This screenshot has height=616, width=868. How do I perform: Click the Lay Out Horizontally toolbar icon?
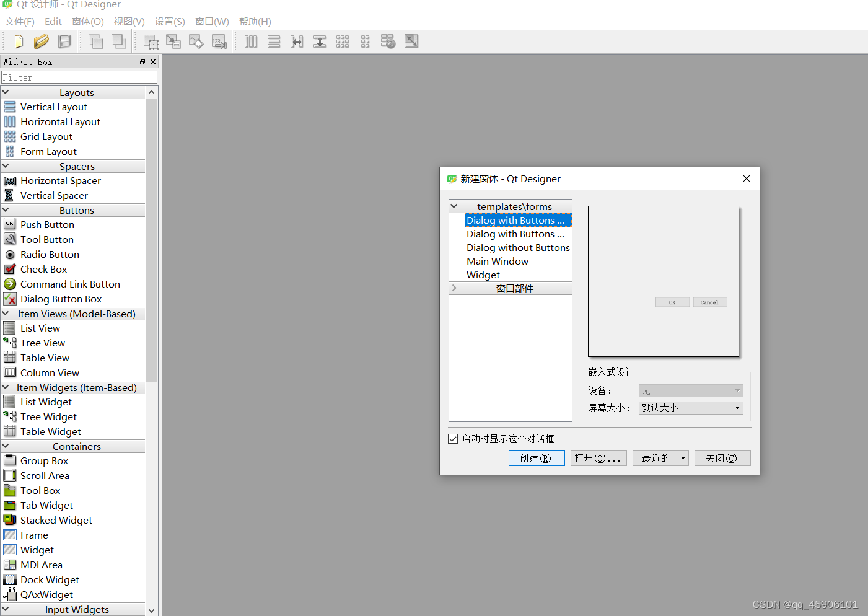coord(251,42)
